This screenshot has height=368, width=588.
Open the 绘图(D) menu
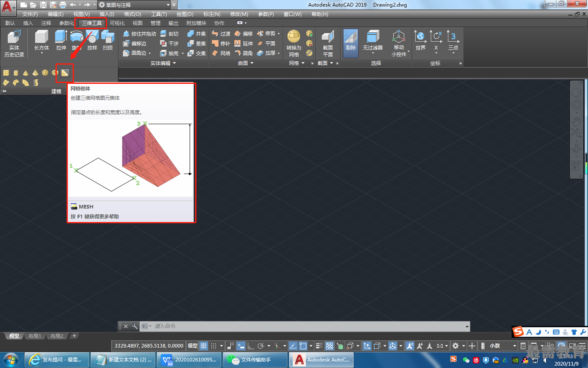pyautogui.click(x=185, y=14)
